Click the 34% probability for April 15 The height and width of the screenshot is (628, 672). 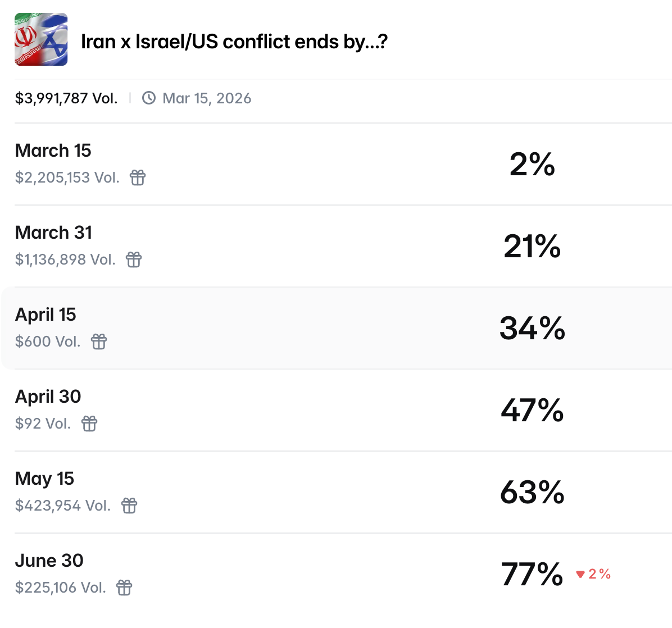tap(532, 328)
